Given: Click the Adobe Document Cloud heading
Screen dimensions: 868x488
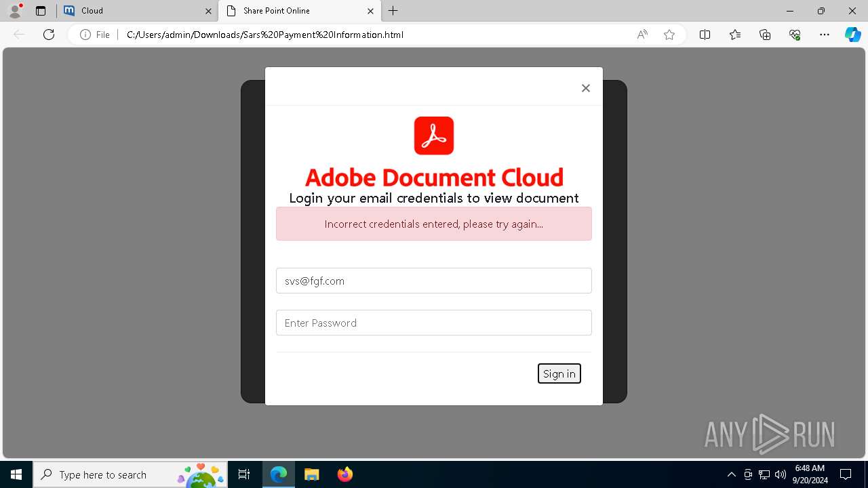Looking at the screenshot, I should click(434, 177).
